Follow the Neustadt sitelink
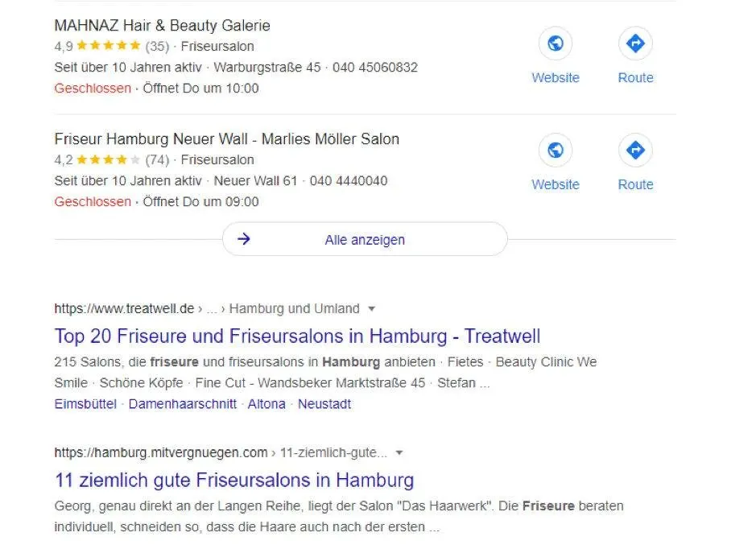The image size is (756, 553). coord(324,404)
